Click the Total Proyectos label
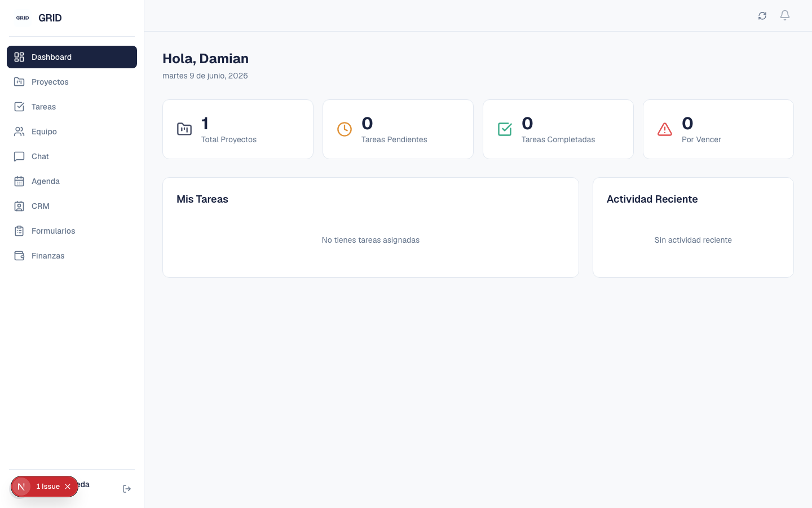Image resolution: width=812 pixels, height=508 pixels. [229, 139]
